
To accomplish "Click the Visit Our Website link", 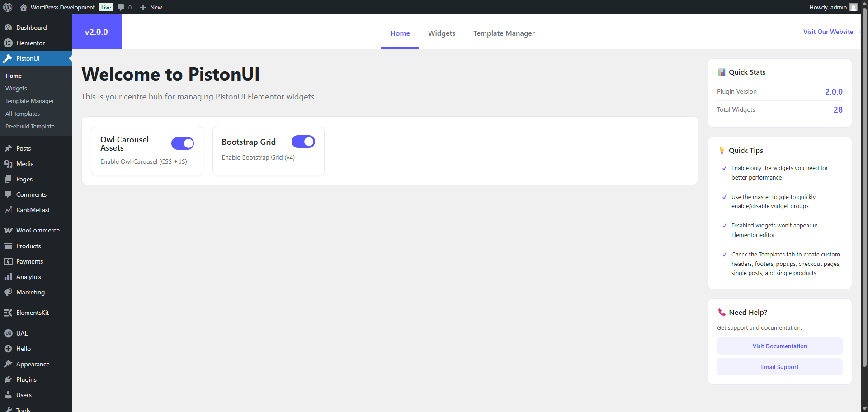I will click(832, 32).
